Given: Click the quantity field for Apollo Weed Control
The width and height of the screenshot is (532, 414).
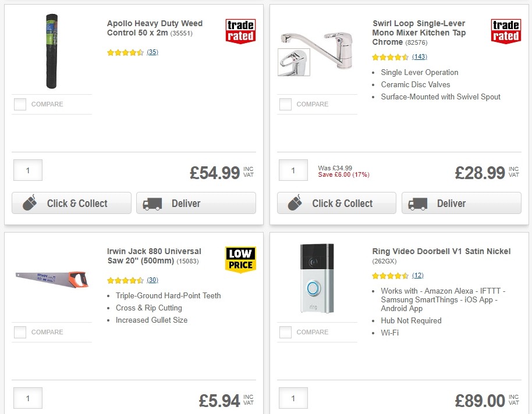Looking at the screenshot, I should [x=27, y=170].
